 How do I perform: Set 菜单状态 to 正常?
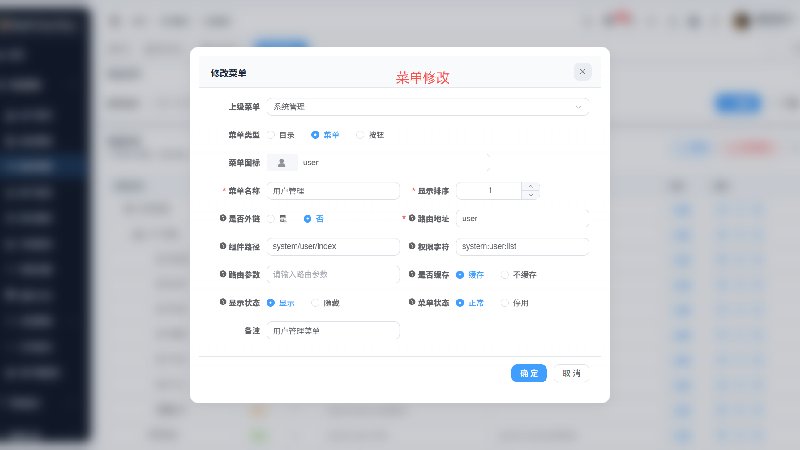(x=470, y=303)
